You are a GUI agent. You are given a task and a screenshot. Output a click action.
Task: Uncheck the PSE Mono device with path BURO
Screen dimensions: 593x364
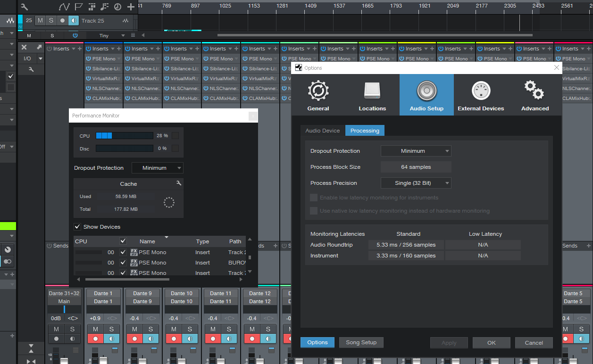click(123, 263)
